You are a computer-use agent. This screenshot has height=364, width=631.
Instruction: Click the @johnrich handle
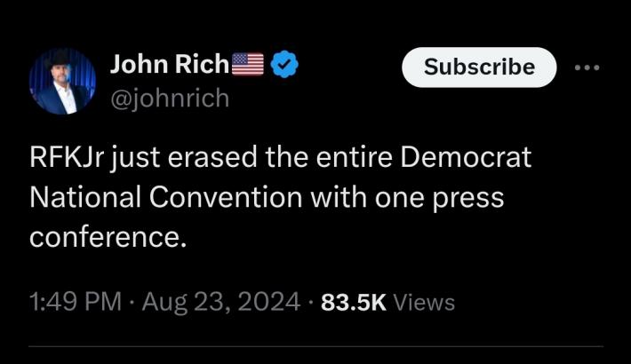click(169, 99)
